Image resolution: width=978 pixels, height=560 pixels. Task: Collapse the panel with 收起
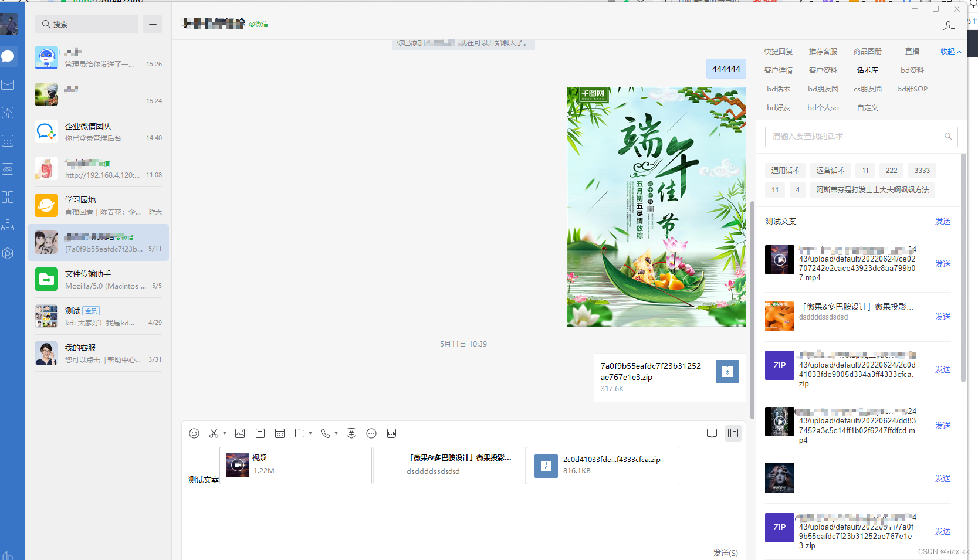point(950,52)
